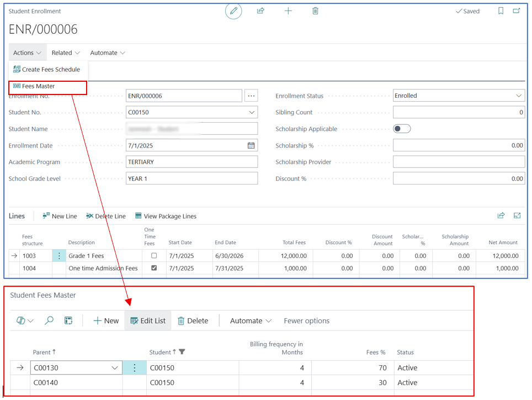Toggle the Scholarship Applicable switch
Viewport: 532px width, 400px height.
402,129
